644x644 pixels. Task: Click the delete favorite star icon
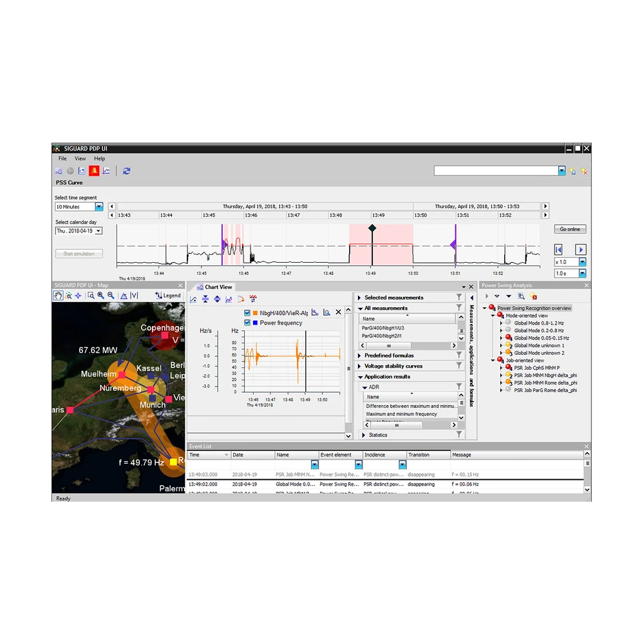[x=585, y=171]
